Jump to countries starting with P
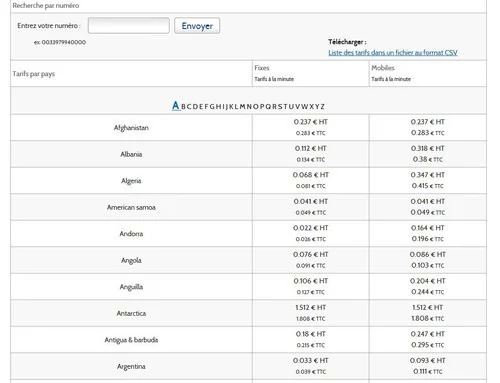 [262, 107]
